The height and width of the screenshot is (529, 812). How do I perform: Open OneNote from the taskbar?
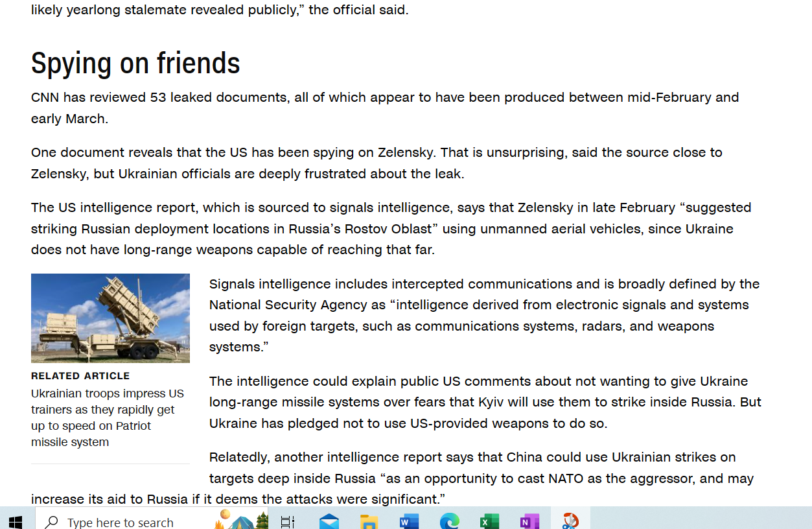coord(530,521)
